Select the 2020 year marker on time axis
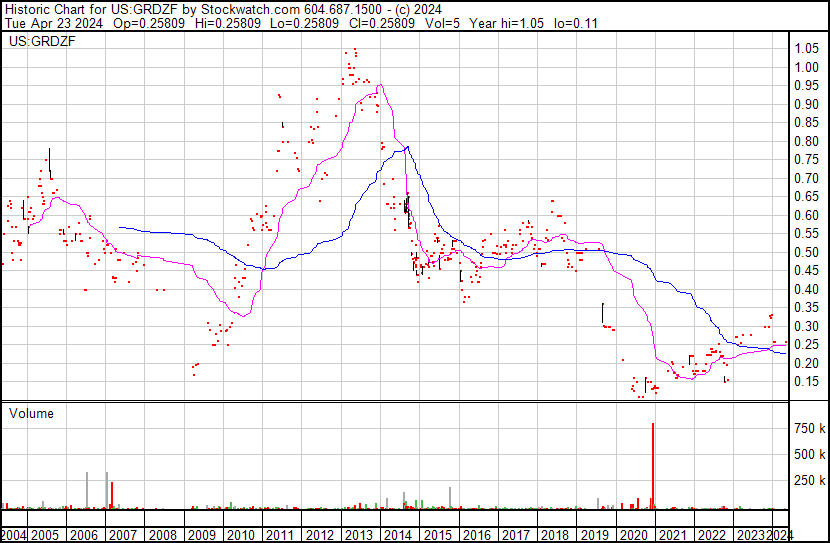 [634, 535]
